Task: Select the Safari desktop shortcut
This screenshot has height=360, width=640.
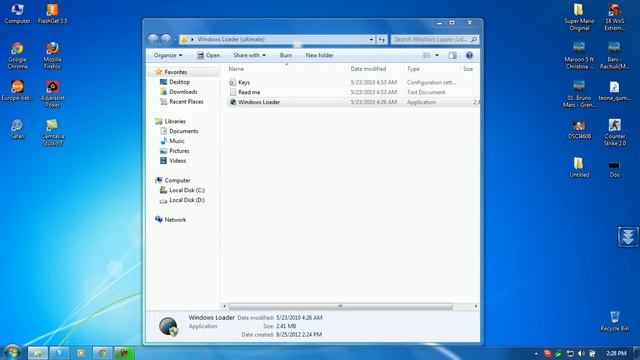Action: coord(17,129)
